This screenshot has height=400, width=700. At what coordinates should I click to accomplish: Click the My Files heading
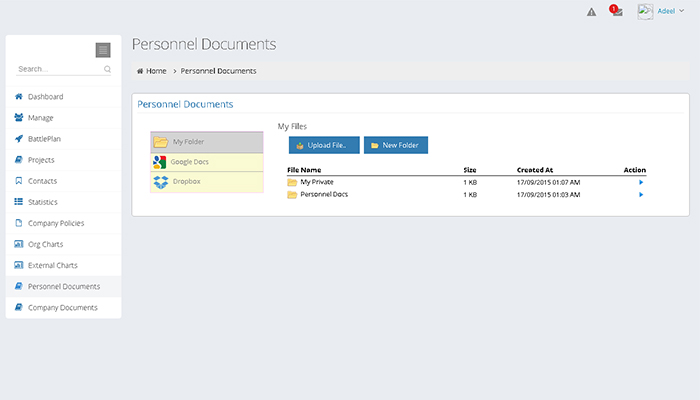292,127
